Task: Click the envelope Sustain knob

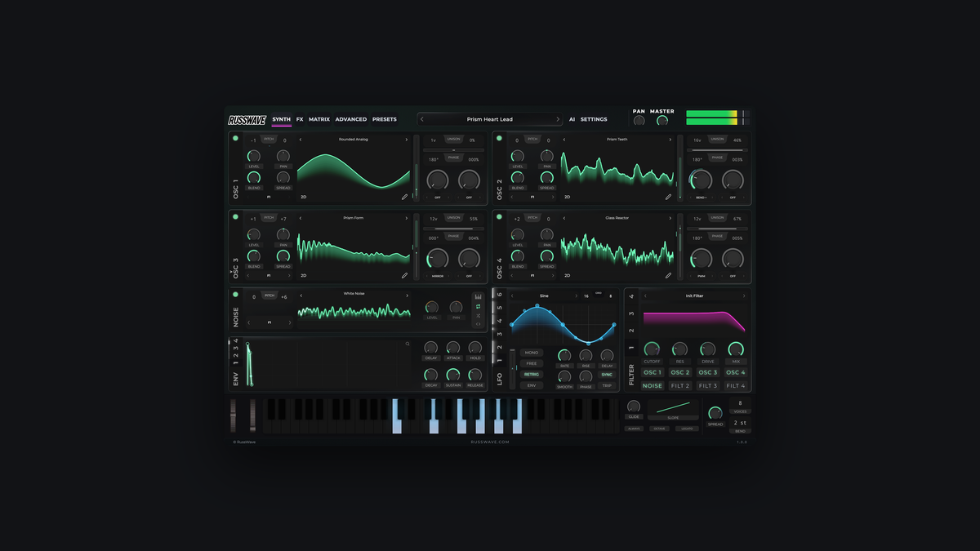Action: [453, 375]
